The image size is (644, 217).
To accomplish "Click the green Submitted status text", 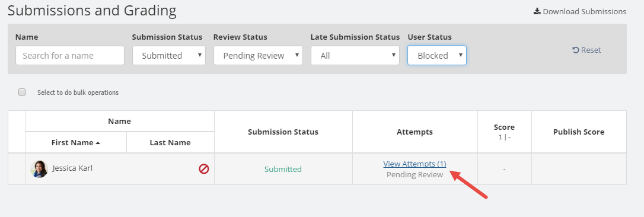I will point(283,170).
